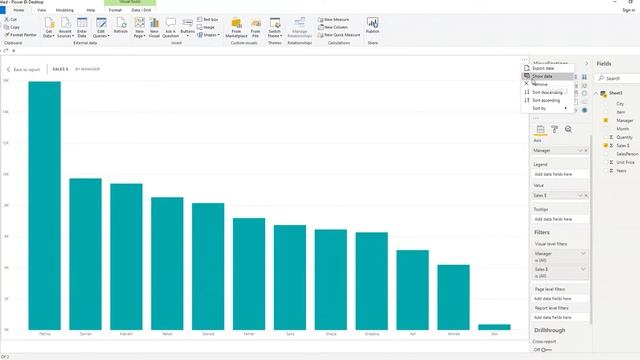This screenshot has height=360, width=640.
Task: Check the Month field checkbox
Action: (x=606, y=129)
